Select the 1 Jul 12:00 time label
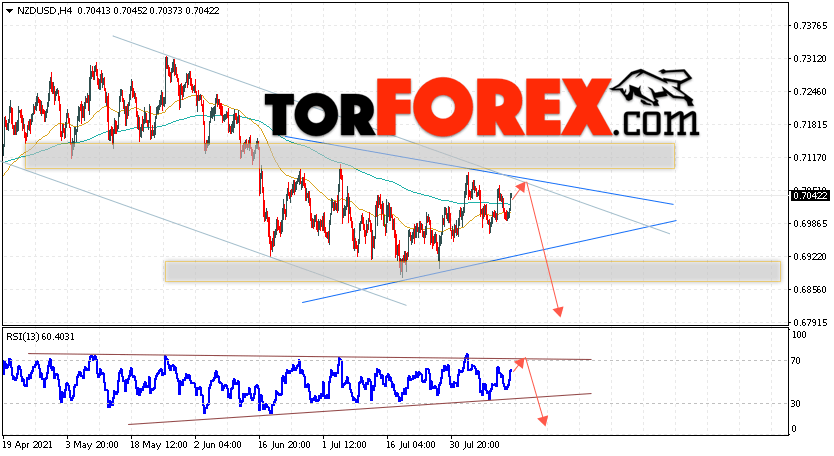 coord(344,444)
